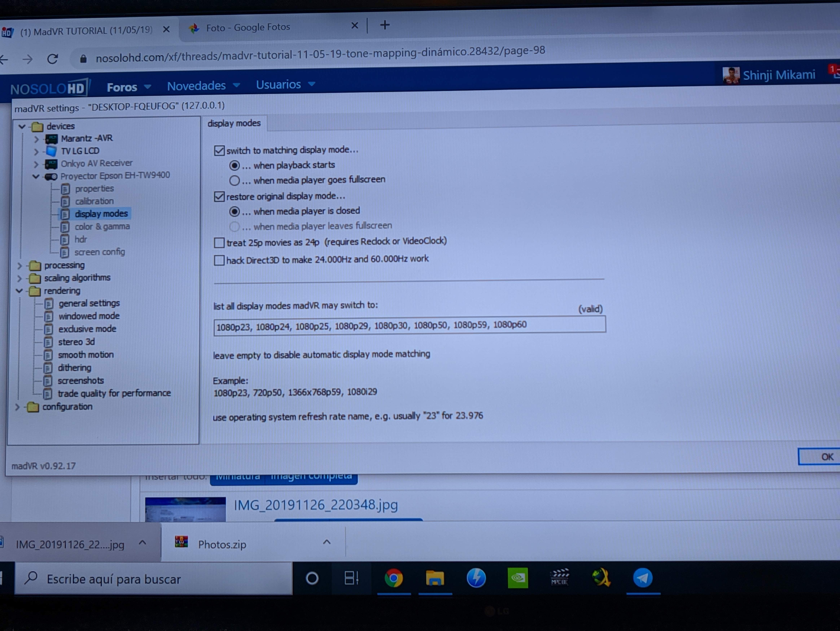
Task: Click the display modes list input field
Action: [x=409, y=326]
